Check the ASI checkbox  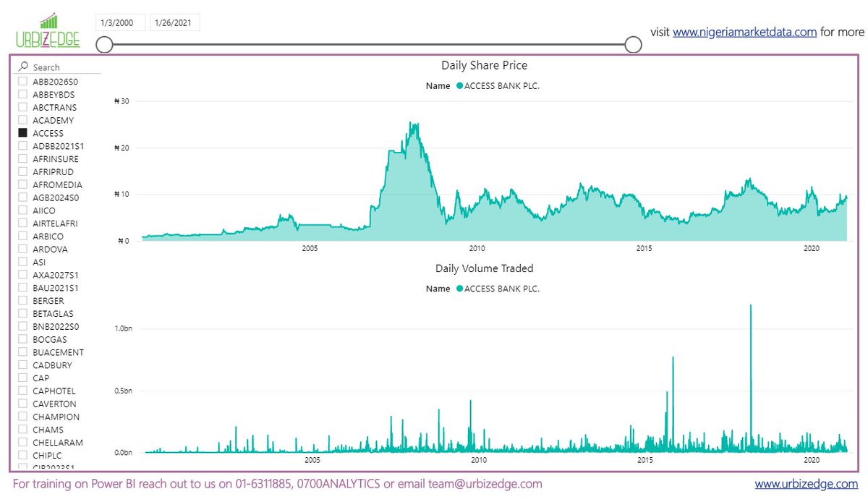click(x=22, y=262)
